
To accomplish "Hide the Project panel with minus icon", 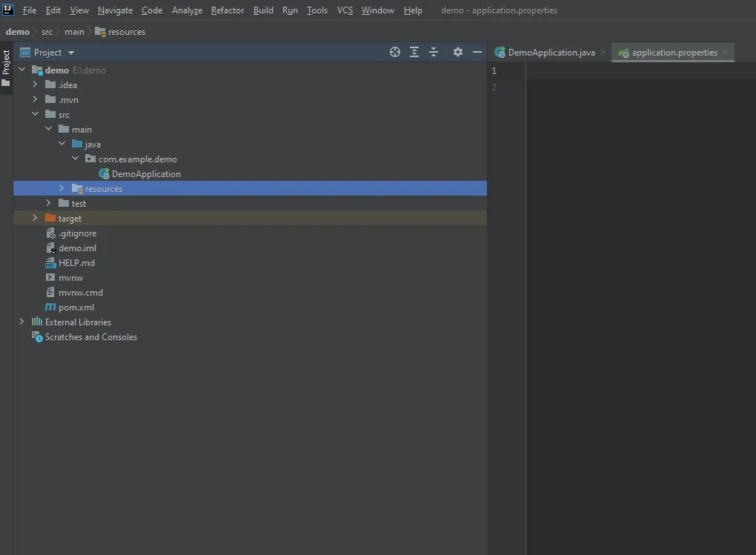I will coord(477,52).
